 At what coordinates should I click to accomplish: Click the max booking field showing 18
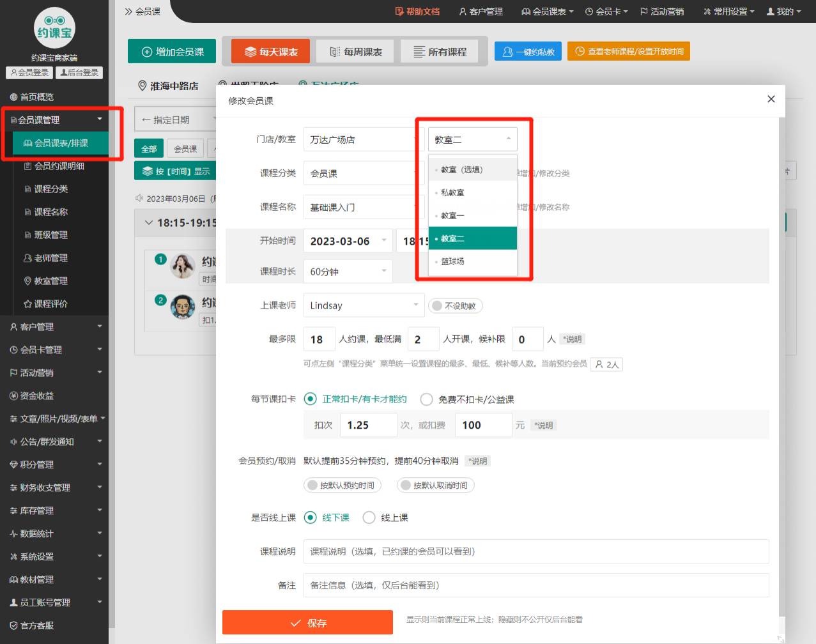[x=319, y=339]
